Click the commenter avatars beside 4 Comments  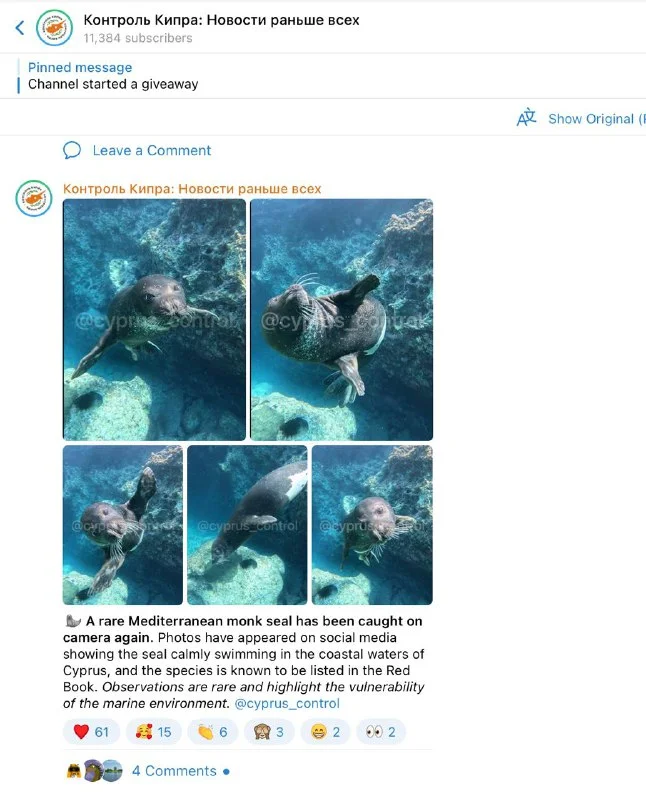tap(95, 770)
